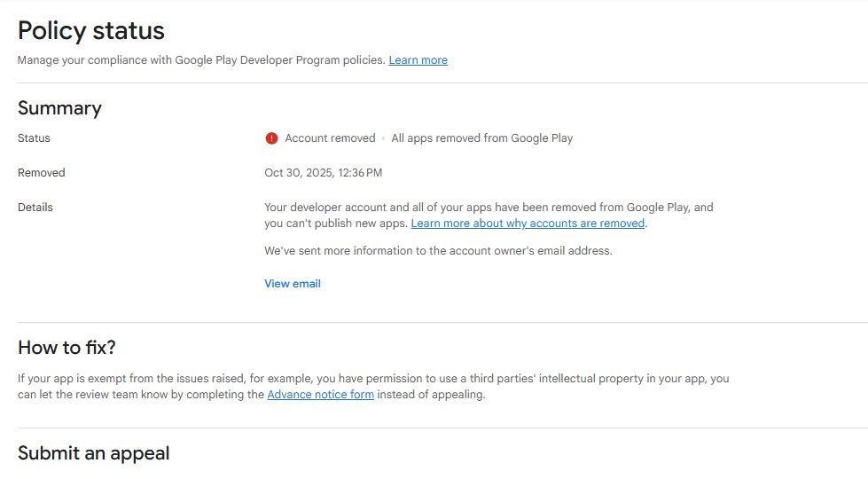Select the Removed row label
Viewport: 868px width, 479px height.
pyautogui.click(x=42, y=173)
